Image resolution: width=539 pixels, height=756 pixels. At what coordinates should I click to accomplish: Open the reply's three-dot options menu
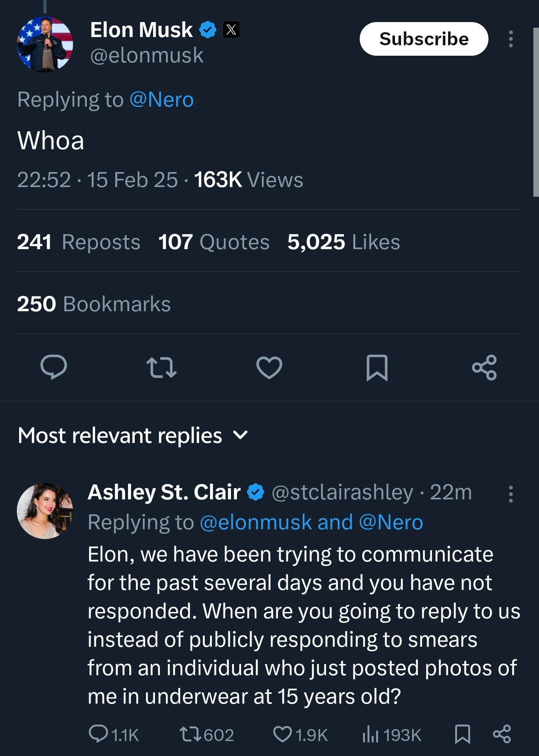[511, 494]
